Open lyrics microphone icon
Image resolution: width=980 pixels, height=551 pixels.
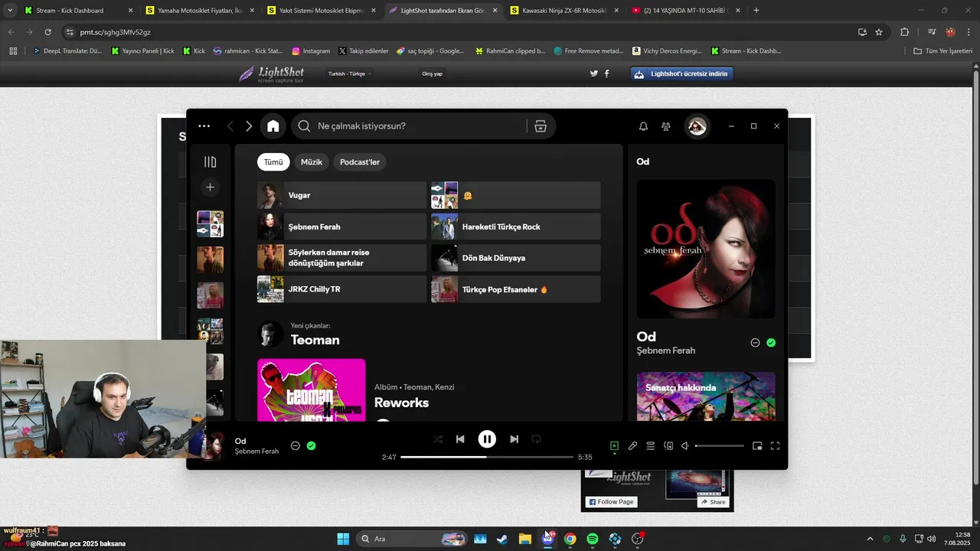point(632,446)
